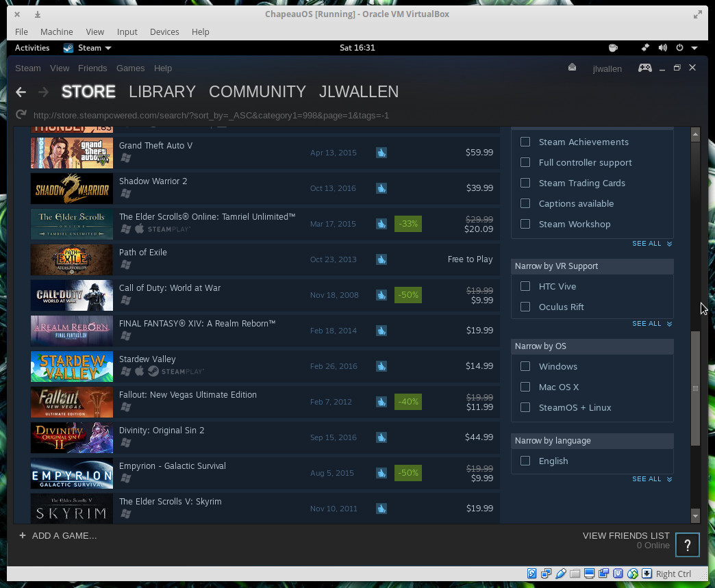Reload the store page with the refresh icon
This screenshot has height=588, width=715.
point(21,114)
